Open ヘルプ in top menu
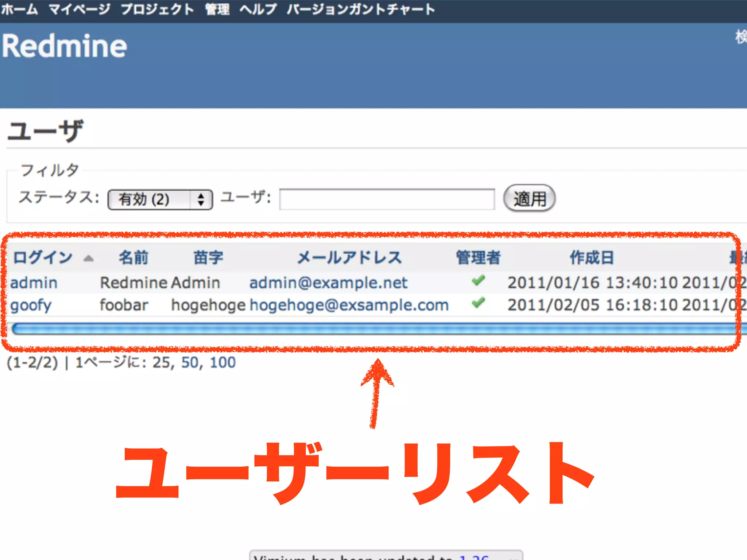 (x=258, y=9)
